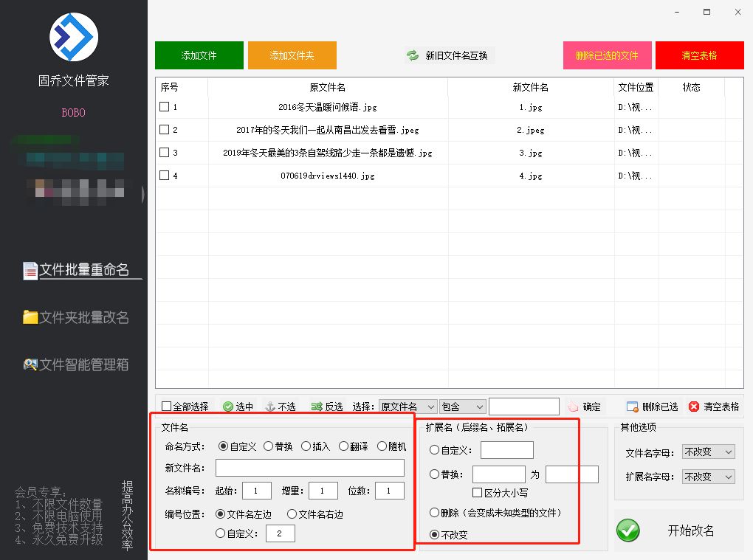This screenshot has width=753, height=560.
Task: Select the 选中 green check icon
Action: point(227,406)
